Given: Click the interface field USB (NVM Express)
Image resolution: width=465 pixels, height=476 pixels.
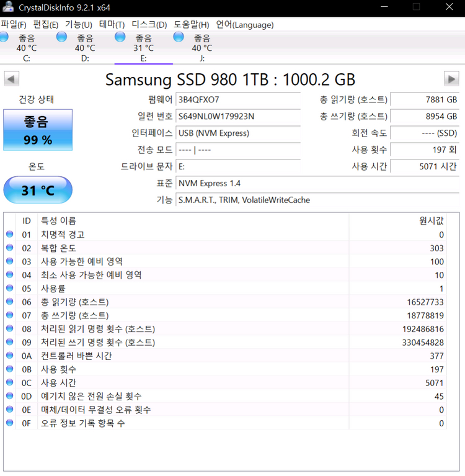Looking at the screenshot, I should tap(238, 133).
